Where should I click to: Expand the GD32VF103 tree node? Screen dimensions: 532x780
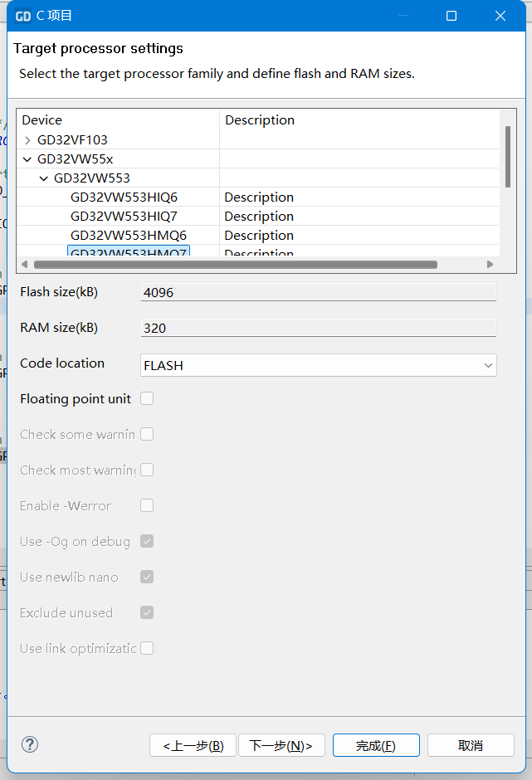pos(27,140)
